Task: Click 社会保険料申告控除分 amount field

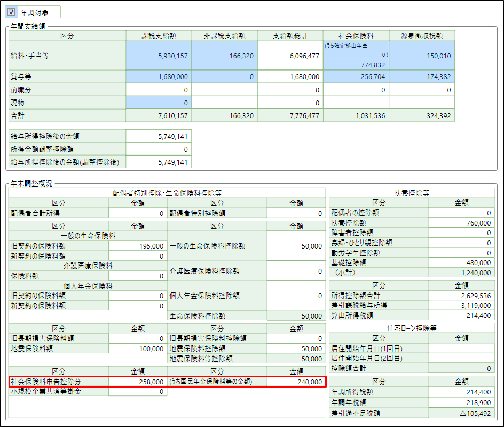Action: pyautogui.click(x=138, y=382)
